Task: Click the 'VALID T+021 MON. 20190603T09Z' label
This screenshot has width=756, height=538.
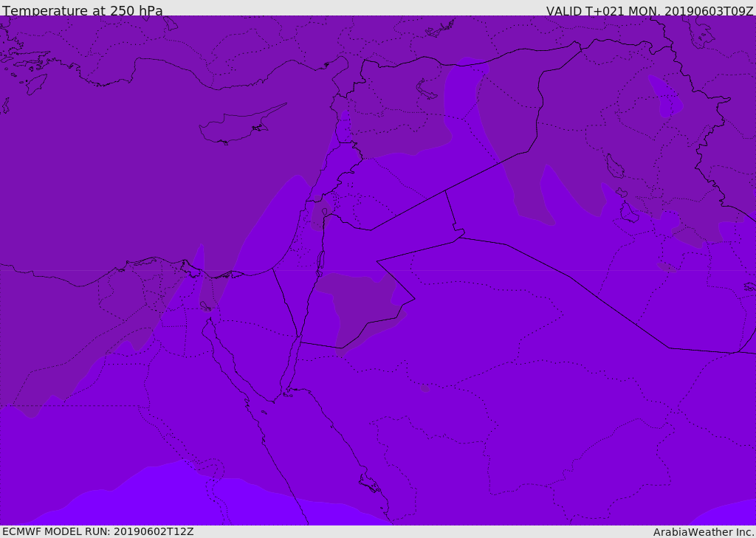Action: pos(650,10)
